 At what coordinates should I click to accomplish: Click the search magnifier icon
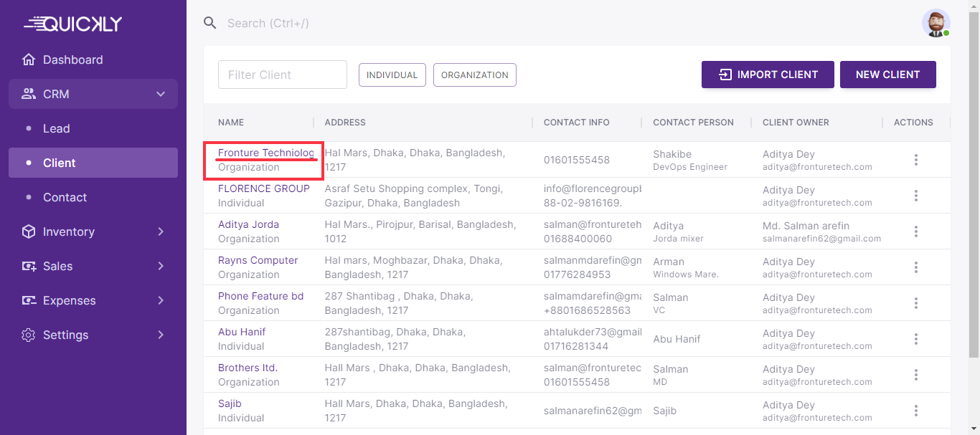[209, 23]
